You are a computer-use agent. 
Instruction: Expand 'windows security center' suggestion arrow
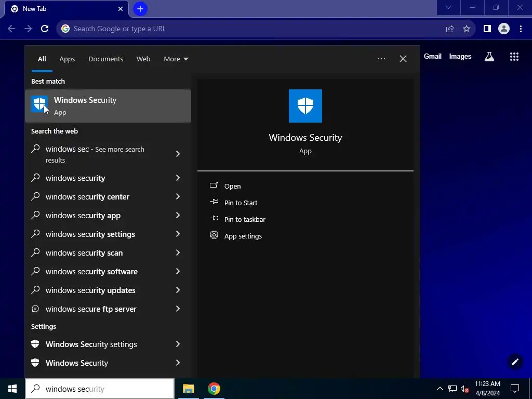(178, 196)
